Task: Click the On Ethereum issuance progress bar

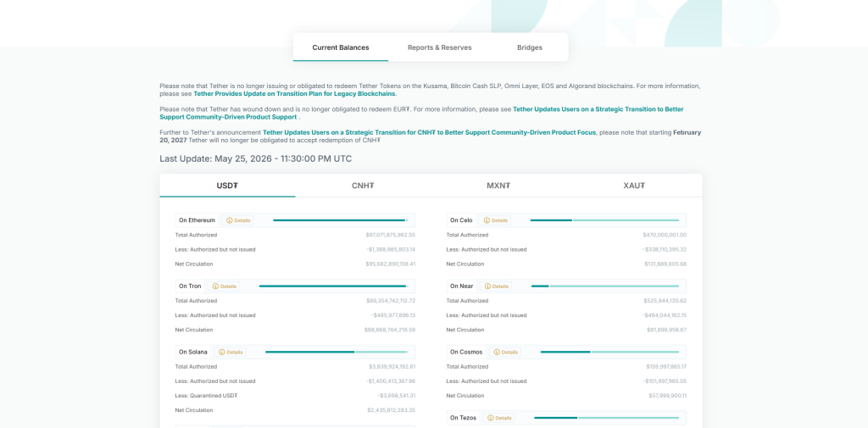Action: (341, 220)
